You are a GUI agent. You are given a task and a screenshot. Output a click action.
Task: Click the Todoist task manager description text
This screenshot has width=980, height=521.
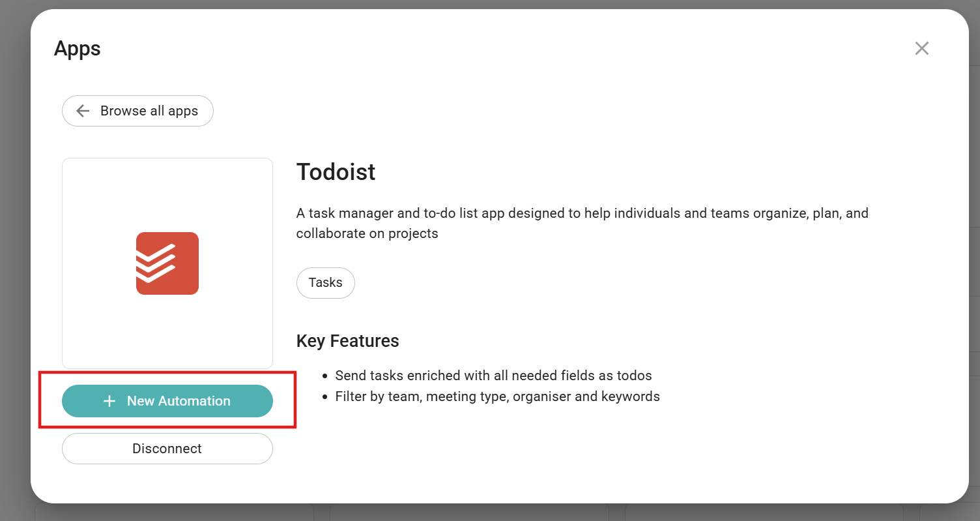[582, 214]
